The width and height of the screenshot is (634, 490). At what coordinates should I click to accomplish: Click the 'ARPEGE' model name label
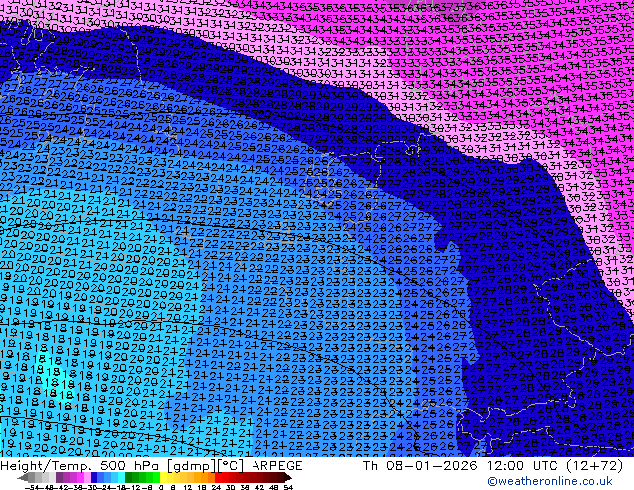277,466
